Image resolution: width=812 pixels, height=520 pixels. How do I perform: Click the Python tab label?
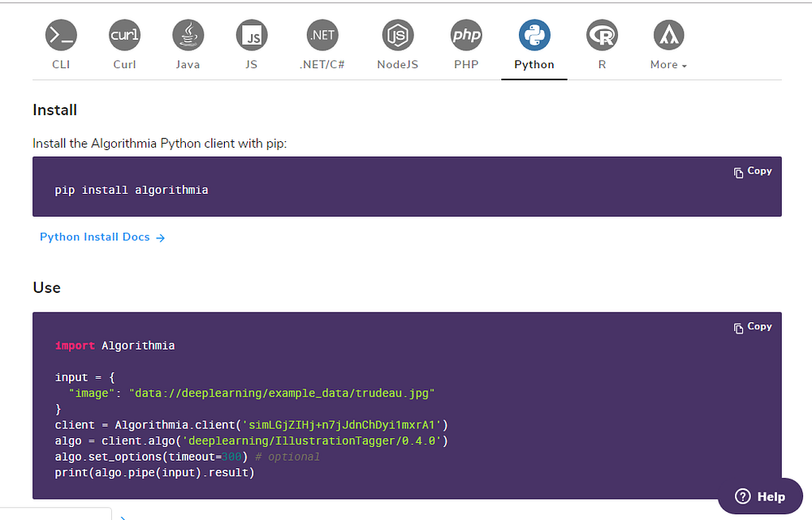coord(534,65)
